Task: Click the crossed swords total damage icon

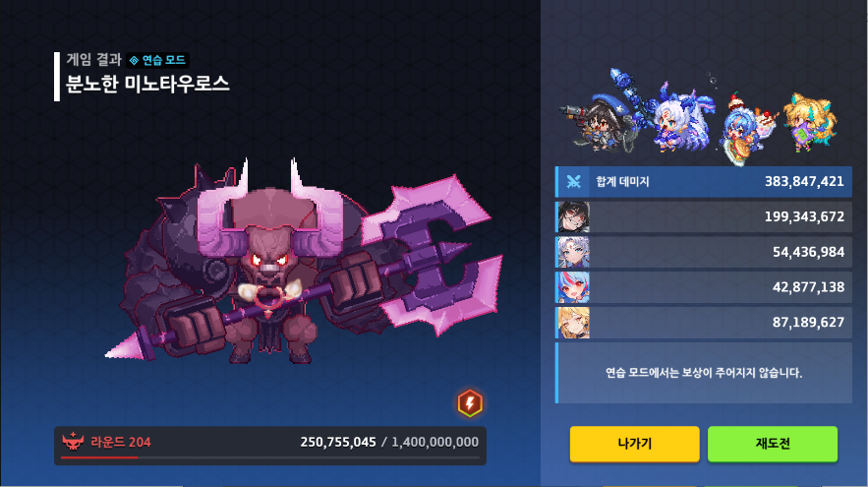Action: pos(573,181)
